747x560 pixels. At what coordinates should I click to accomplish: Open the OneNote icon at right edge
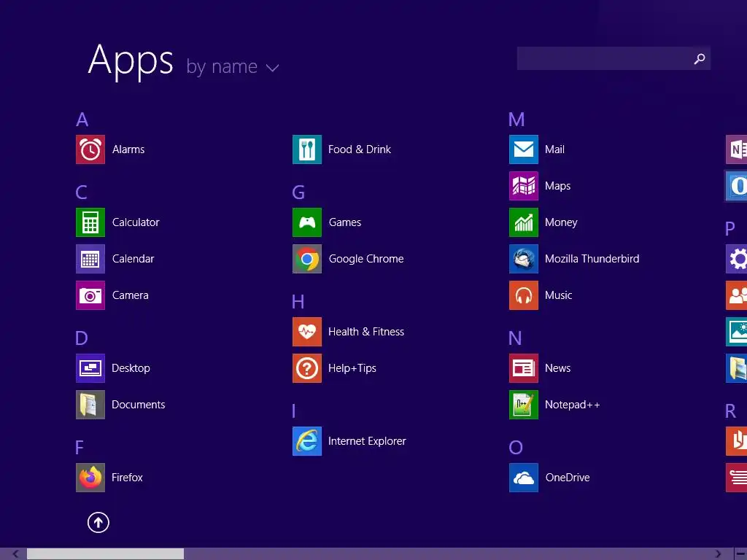point(737,149)
